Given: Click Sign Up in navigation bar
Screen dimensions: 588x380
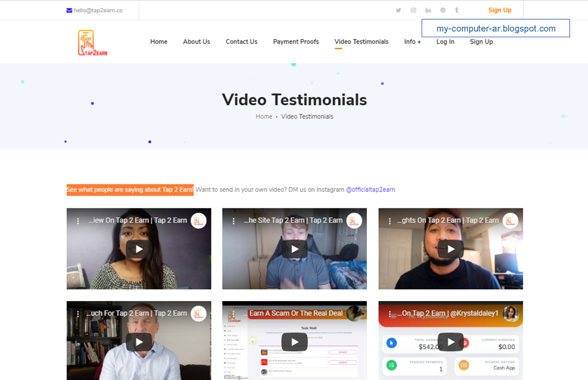Looking at the screenshot, I should (x=481, y=42).
